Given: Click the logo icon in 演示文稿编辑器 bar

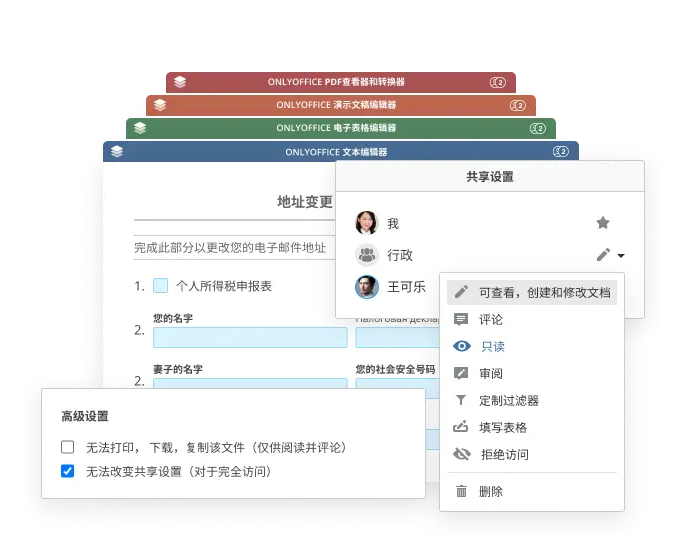Looking at the screenshot, I should pos(160,105).
